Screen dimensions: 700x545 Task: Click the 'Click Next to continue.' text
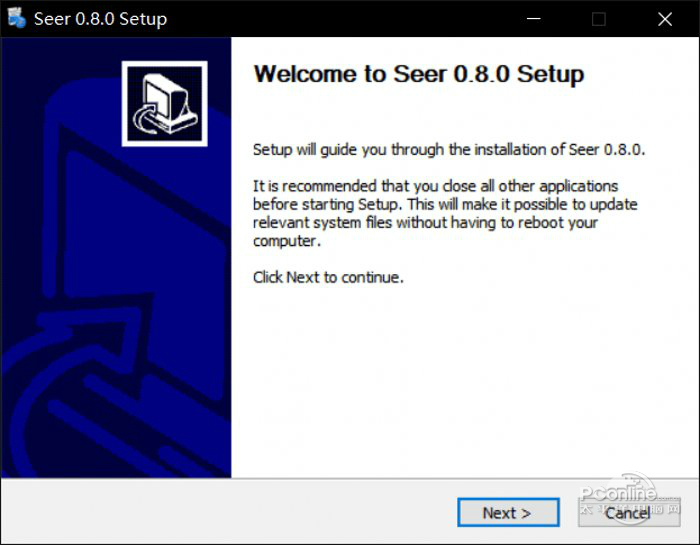click(x=328, y=277)
